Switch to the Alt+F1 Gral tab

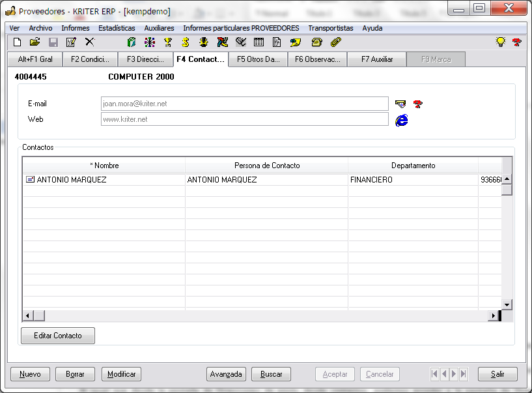35,59
